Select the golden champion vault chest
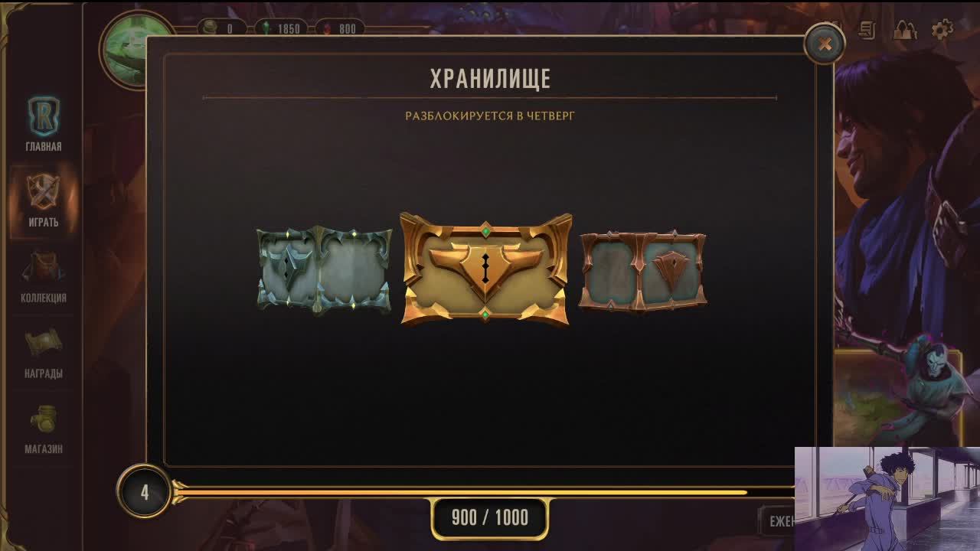This screenshot has width=980, height=551. (x=485, y=269)
